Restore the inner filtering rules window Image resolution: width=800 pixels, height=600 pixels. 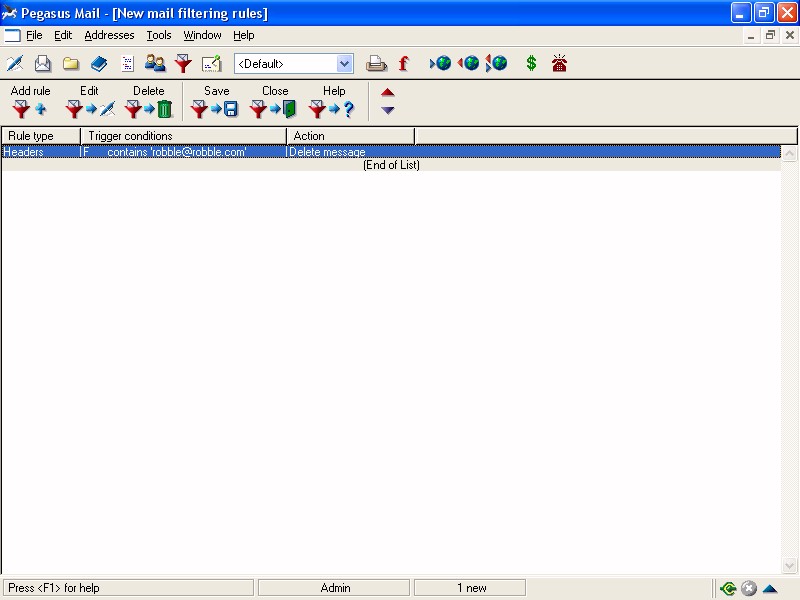tap(770, 35)
